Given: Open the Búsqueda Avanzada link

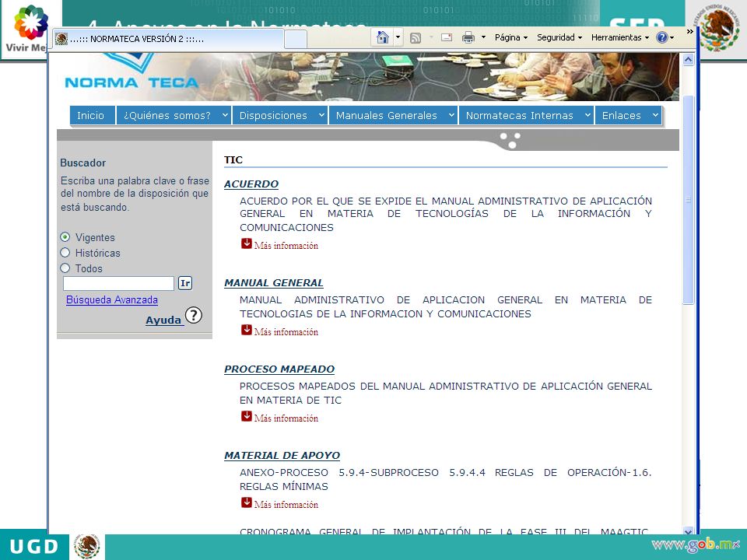Looking at the screenshot, I should pyautogui.click(x=112, y=299).
